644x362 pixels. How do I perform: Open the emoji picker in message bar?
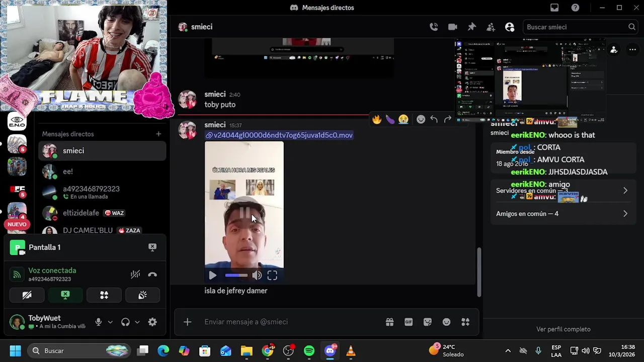tap(446, 322)
